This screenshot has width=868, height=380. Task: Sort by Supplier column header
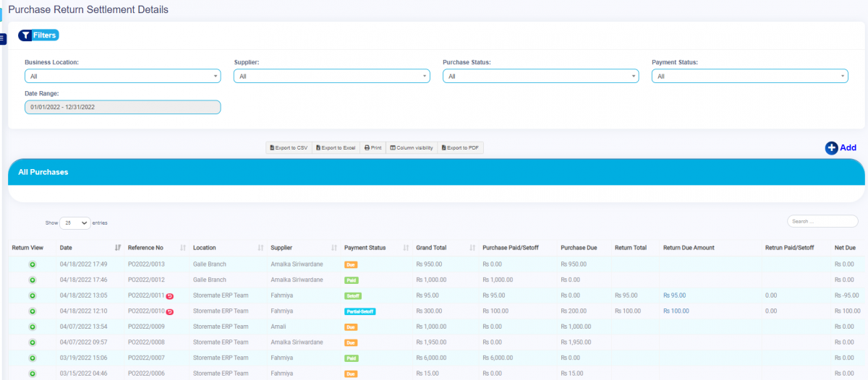(304, 248)
